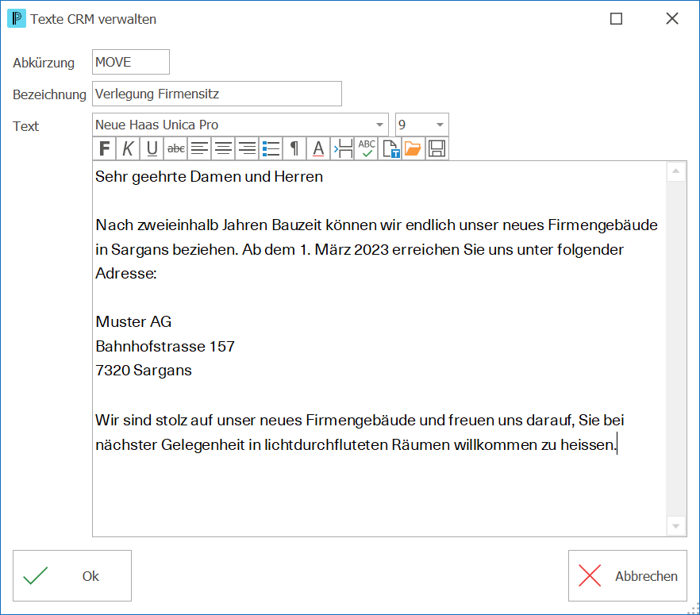Run the ABC spell check

[366, 148]
